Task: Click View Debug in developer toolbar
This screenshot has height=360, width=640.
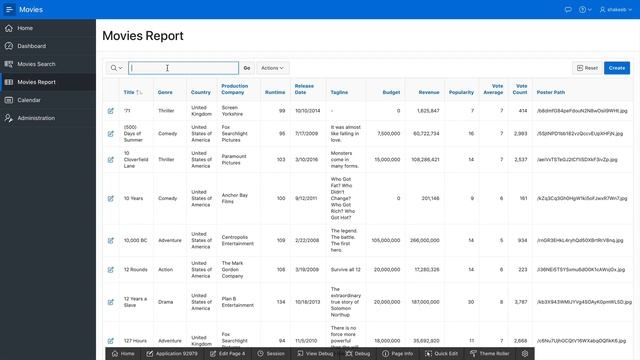Action: tap(315, 353)
